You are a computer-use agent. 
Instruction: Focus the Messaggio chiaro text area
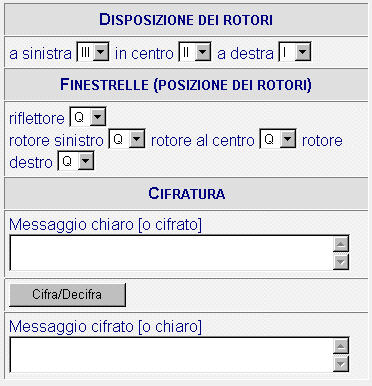pyautogui.click(x=171, y=253)
